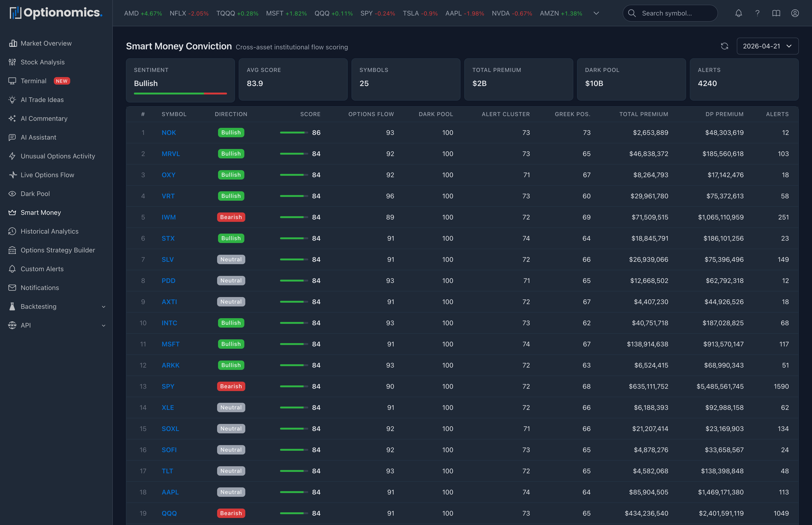The width and height of the screenshot is (812, 525).
Task: Open the notifications bell in header
Action: click(738, 13)
